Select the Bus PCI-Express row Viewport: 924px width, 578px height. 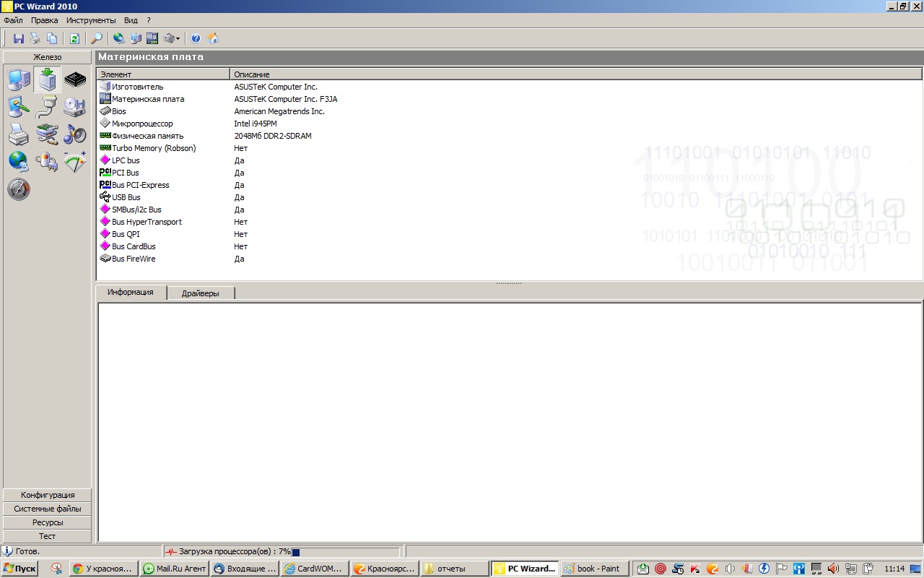[509, 185]
